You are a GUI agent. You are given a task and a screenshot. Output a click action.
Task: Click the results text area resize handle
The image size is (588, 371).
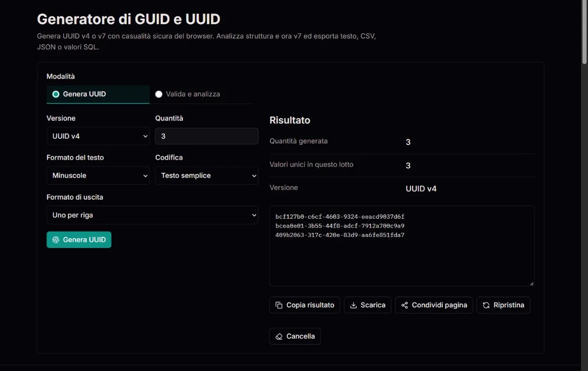coord(531,283)
